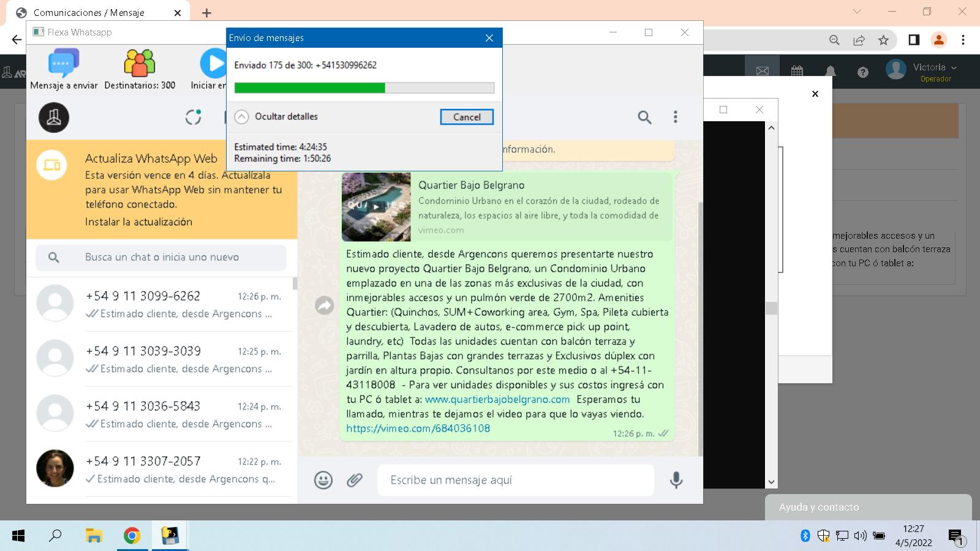
Task: Bookmark this page with the star icon
Action: point(883,40)
